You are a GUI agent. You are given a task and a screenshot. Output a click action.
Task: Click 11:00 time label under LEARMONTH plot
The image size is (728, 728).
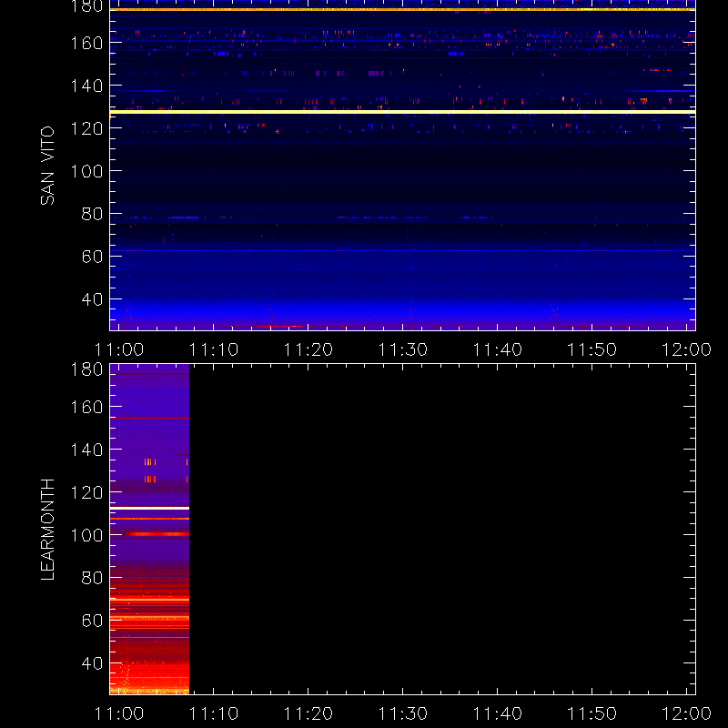(119, 713)
